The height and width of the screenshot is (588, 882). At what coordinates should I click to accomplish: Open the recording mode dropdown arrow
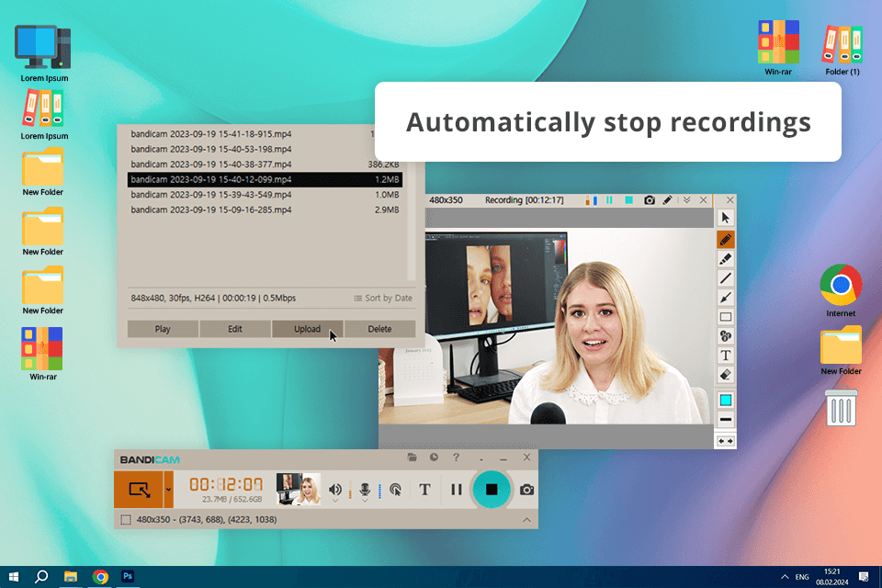click(x=168, y=490)
